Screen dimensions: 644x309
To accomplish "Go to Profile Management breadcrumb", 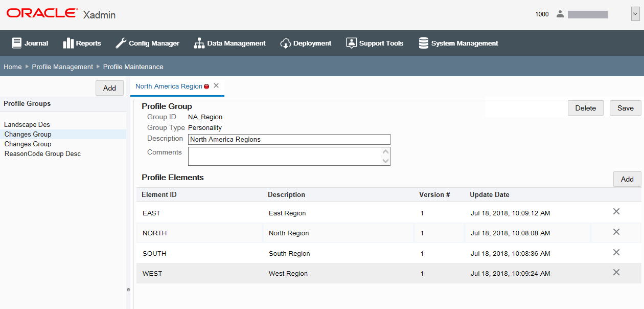I will tap(62, 67).
